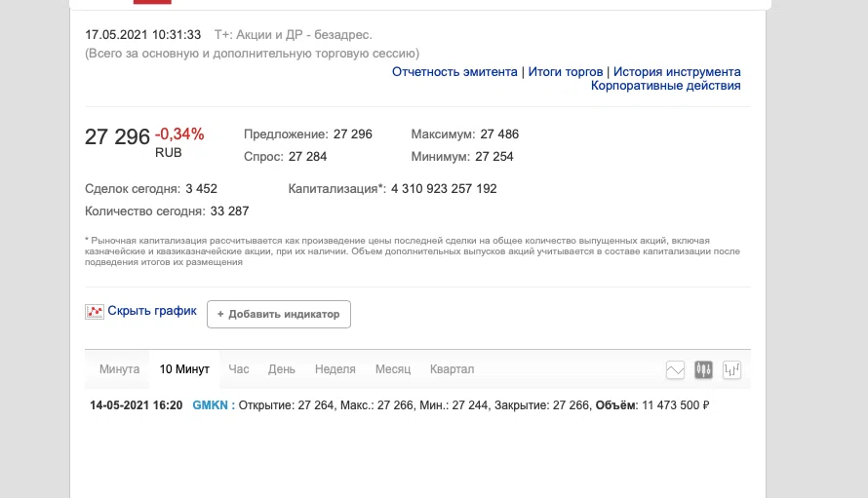The image size is (868, 498).
Task: Switch to the Минута interval tab
Action: [120, 369]
